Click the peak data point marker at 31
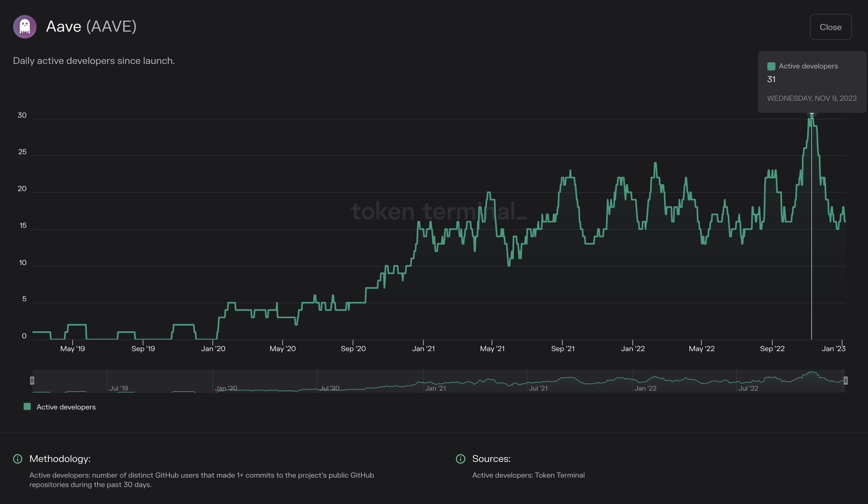The width and height of the screenshot is (868, 504). pos(812,112)
